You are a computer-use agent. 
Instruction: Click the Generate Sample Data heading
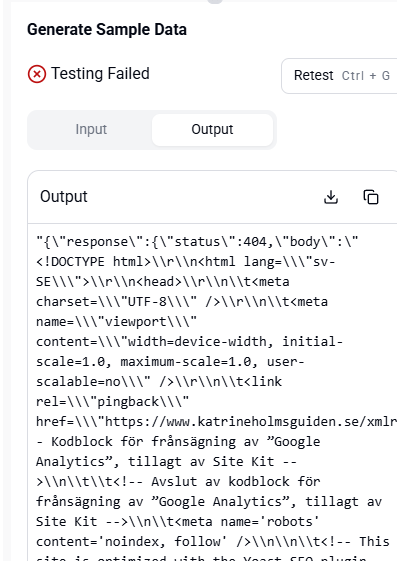tap(107, 29)
